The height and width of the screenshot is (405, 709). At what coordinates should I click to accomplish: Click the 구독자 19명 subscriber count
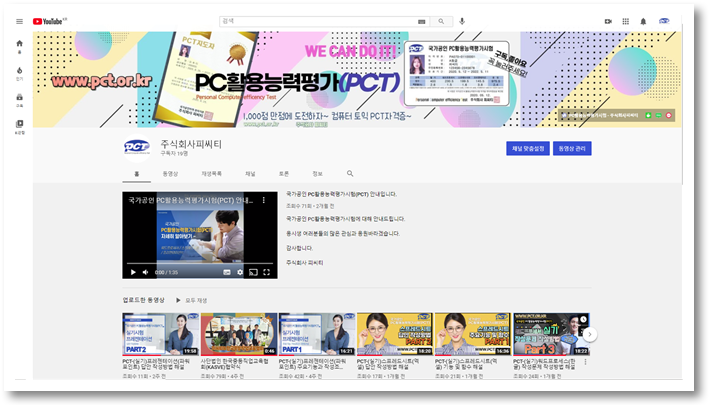point(174,154)
